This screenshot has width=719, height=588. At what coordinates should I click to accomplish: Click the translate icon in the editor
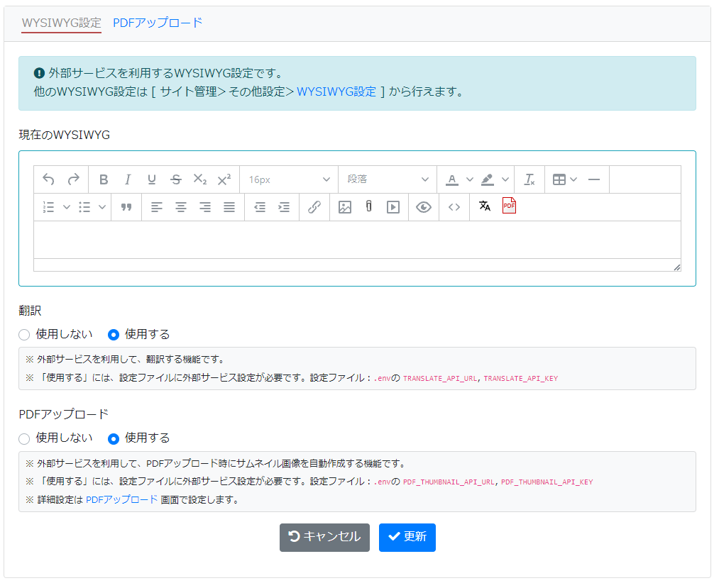coord(484,207)
